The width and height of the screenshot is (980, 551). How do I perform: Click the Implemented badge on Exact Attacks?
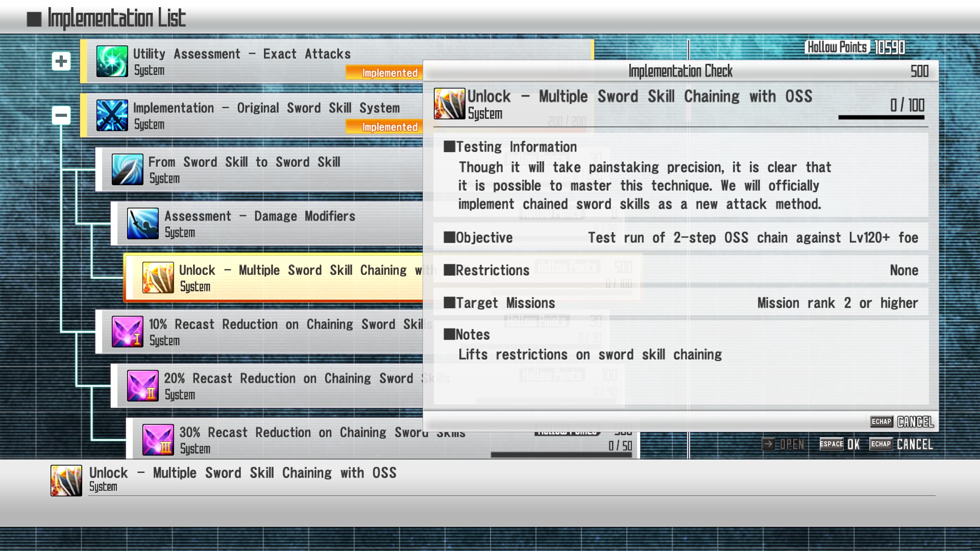tap(389, 73)
